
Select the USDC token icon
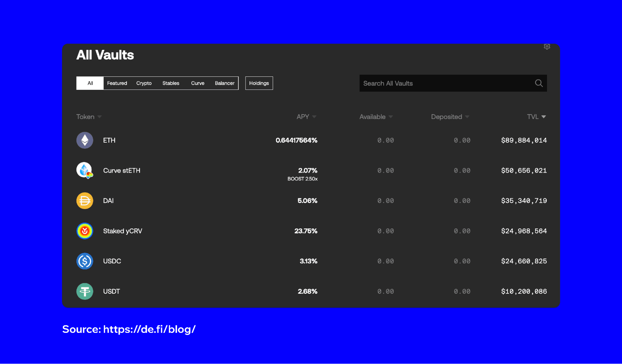point(85,261)
